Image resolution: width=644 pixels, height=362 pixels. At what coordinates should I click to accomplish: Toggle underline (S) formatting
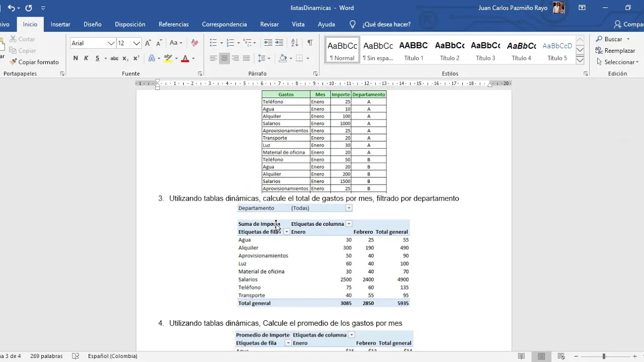[98, 58]
